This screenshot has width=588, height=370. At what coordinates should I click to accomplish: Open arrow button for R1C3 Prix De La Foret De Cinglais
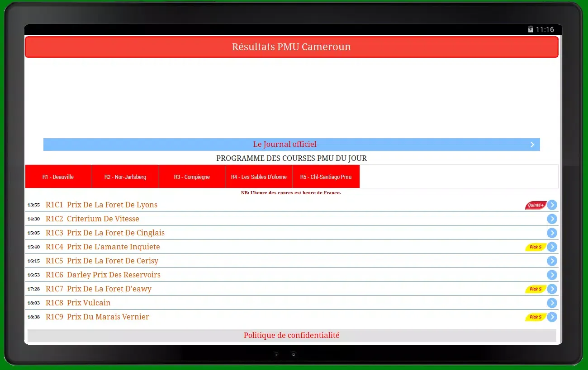552,233
